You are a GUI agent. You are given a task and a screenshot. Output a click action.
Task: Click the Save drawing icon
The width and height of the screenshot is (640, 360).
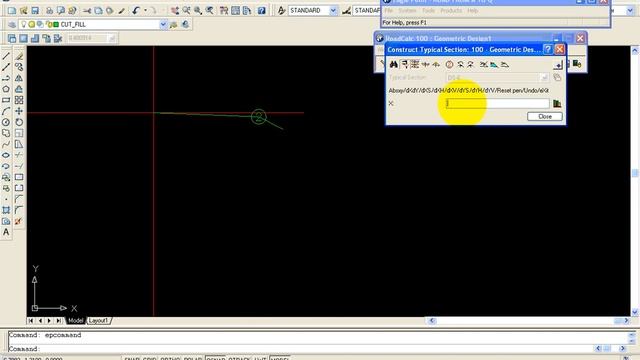(35, 11)
